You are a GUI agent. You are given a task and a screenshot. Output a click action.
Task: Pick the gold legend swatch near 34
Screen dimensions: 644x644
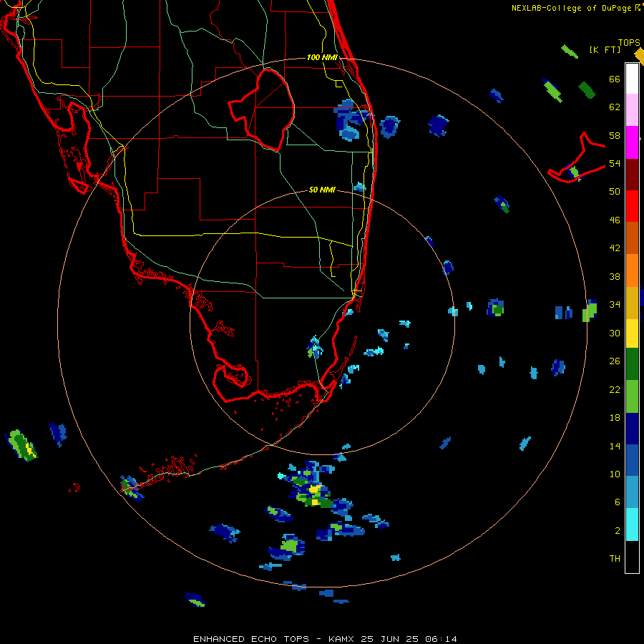632,303
